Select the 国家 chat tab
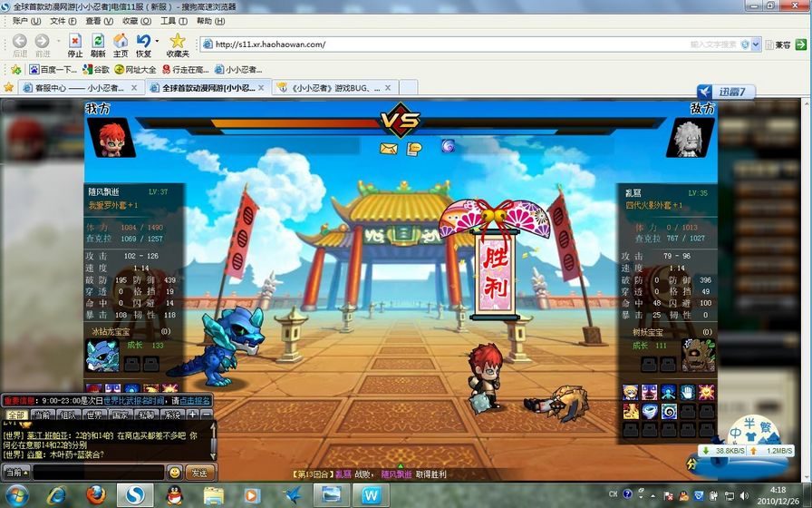The width and height of the screenshot is (812, 508). pos(120,415)
